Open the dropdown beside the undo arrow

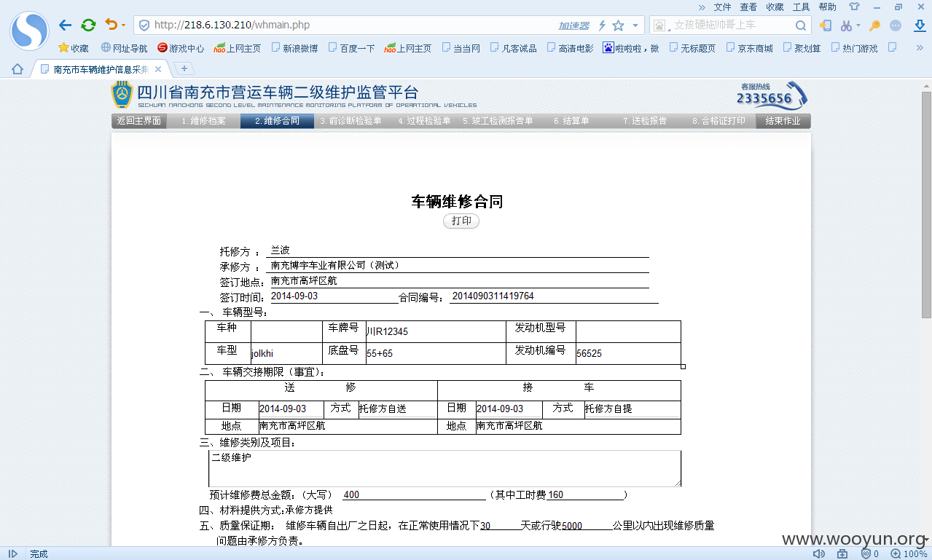[123, 25]
